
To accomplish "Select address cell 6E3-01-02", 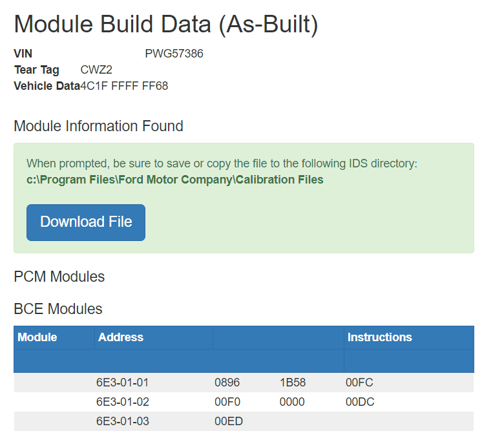I will [123, 402].
